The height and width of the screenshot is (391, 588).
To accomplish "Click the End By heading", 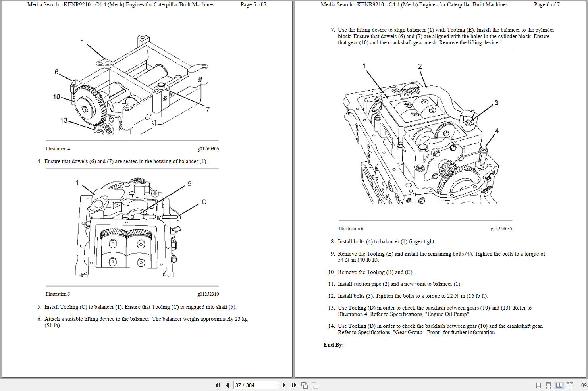I will 332,345.
